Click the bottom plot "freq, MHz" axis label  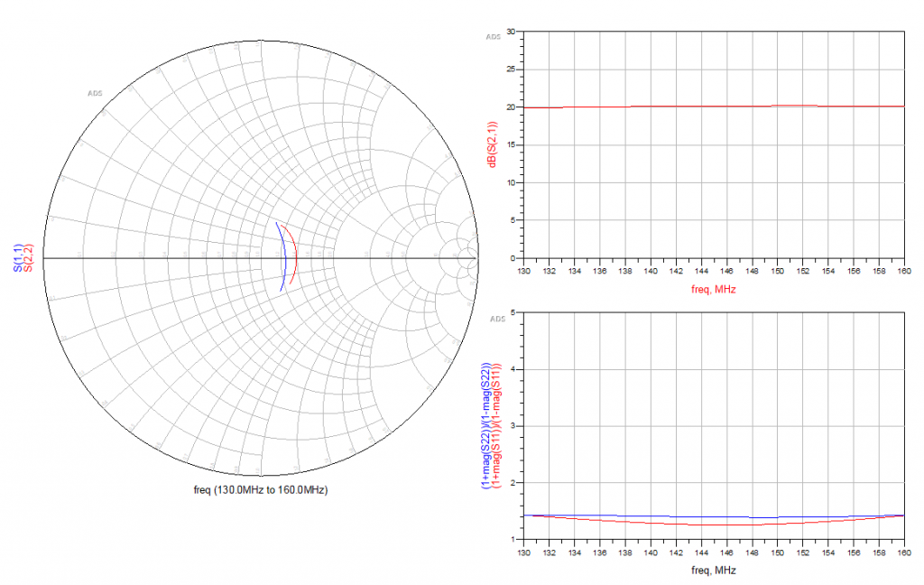[x=713, y=571]
